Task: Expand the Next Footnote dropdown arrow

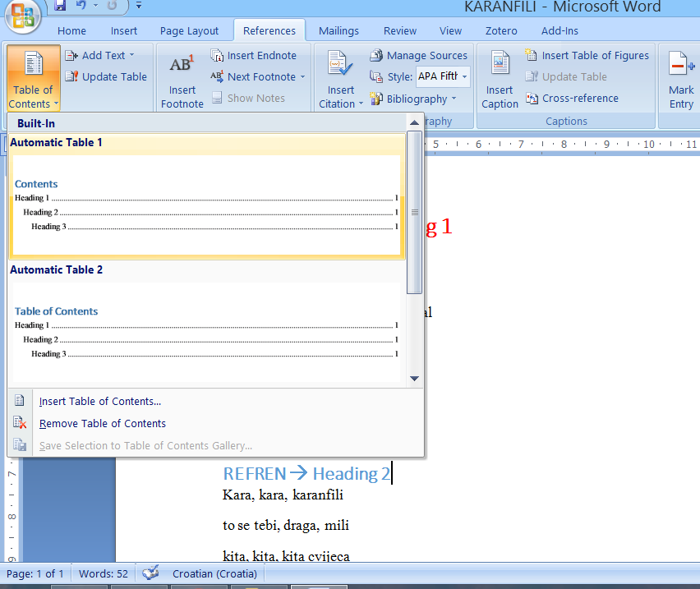Action: 302,76
